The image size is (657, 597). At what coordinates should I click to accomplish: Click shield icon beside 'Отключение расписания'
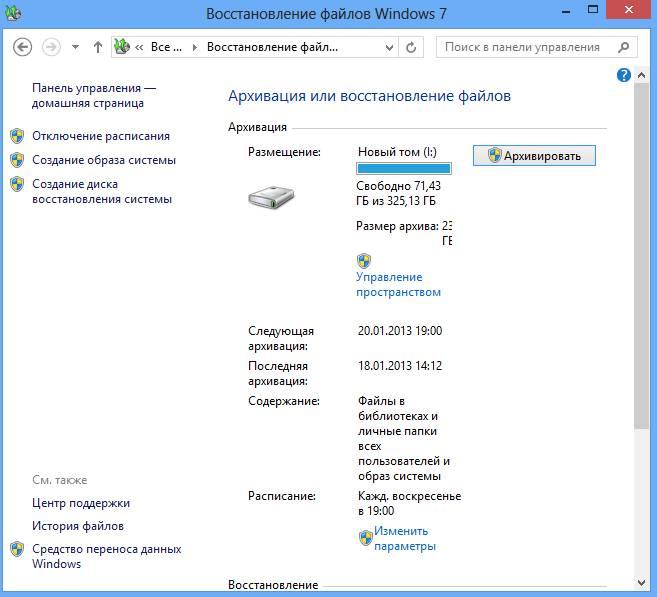17,136
